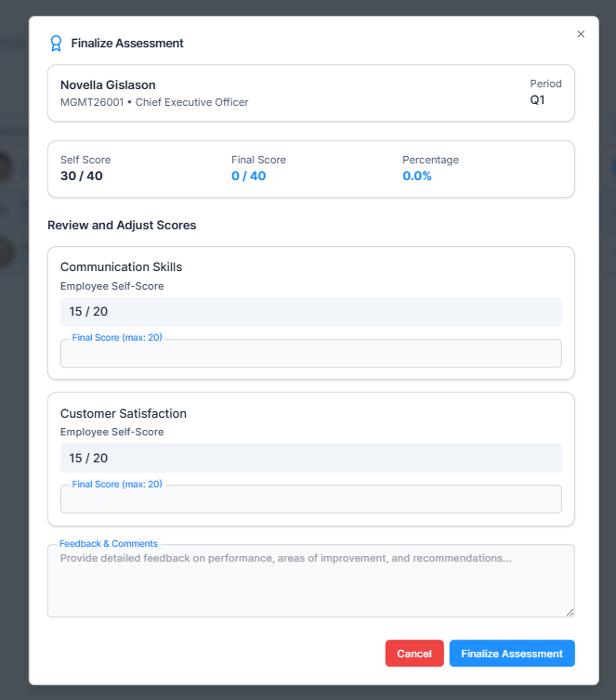Focus Communication Skills Final Score input

tap(310, 354)
